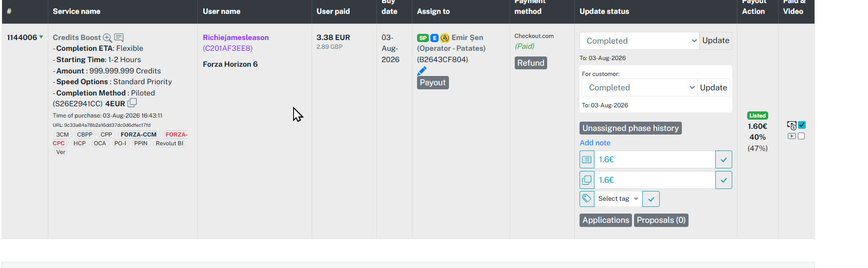Open the notes icon next to Credits Boost

(119, 37)
